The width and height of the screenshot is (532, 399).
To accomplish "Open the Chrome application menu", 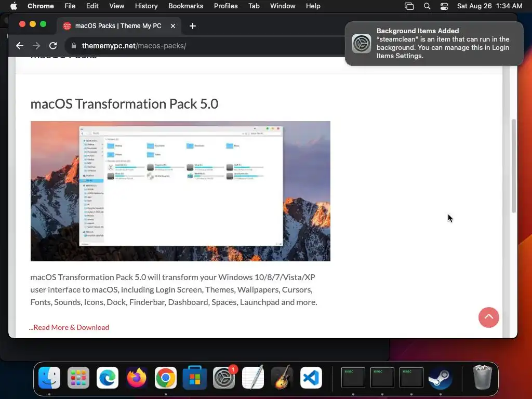I will coord(41,6).
